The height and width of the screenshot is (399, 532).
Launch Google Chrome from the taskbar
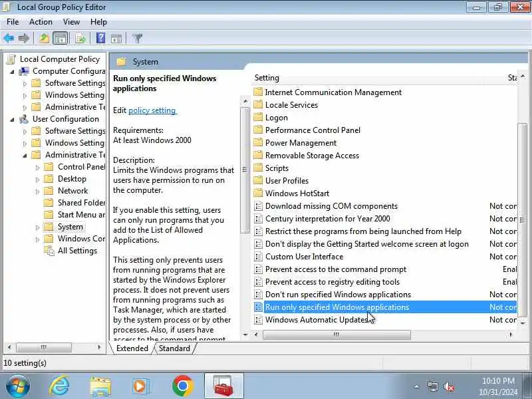click(182, 386)
